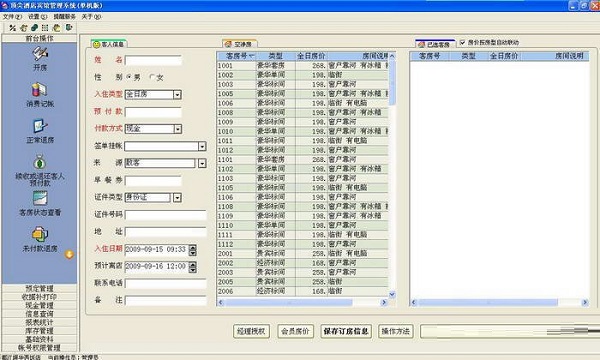This screenshot has height=360, width=600.
Task: Sort the vacant room list by 客房号 header
Action: pyautogui.click(x=236, y=56)
